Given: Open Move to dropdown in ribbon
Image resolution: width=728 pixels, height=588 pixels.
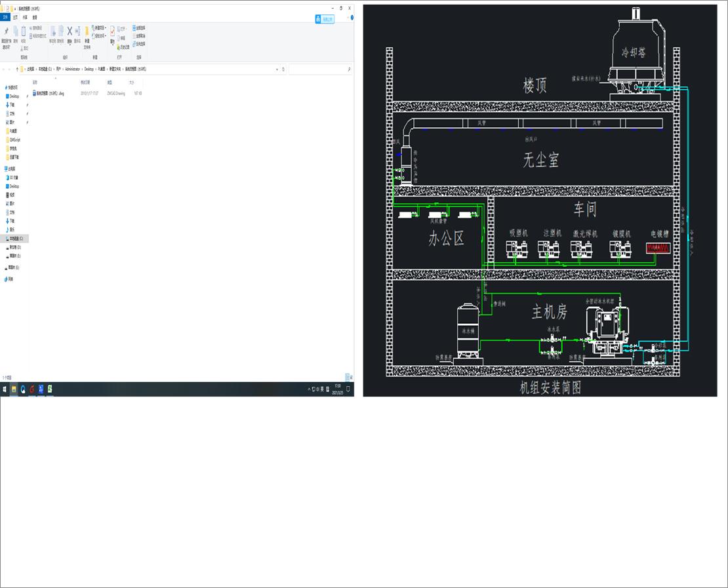Looking at the screenshot, I should pyautogui.click(x=52, y=33).
